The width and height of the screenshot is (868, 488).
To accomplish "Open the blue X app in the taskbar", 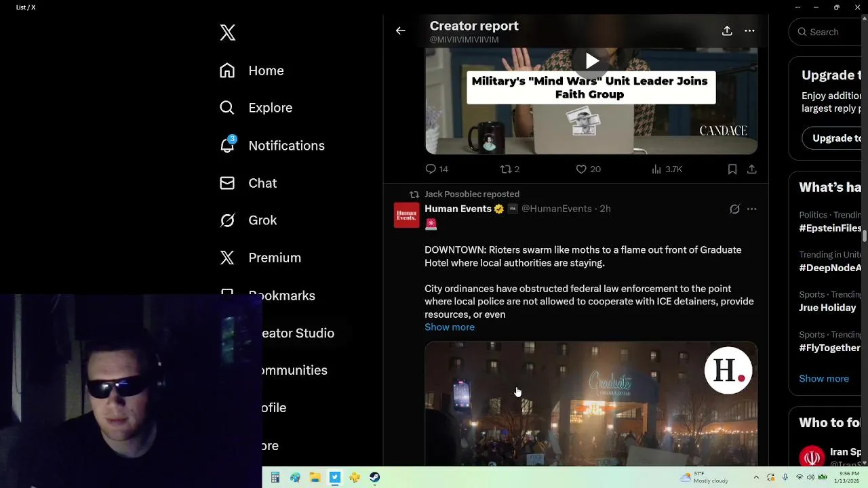I will [x=335, y=477].
